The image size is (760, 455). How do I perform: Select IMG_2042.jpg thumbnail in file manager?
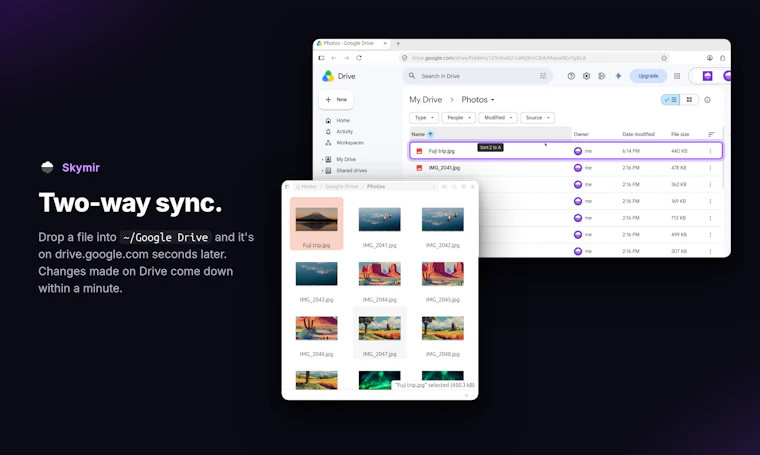point(443,220)
